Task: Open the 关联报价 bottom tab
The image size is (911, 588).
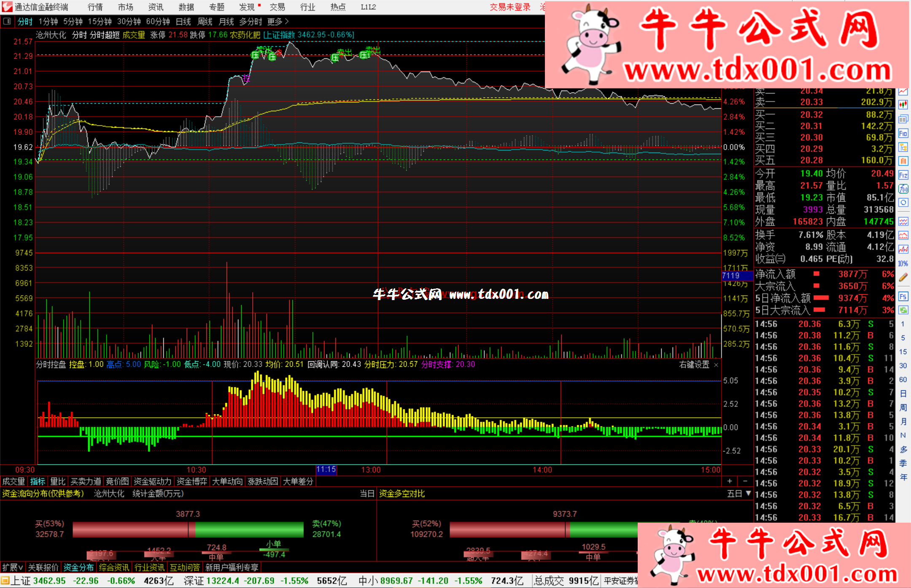Action: (43, 567)
